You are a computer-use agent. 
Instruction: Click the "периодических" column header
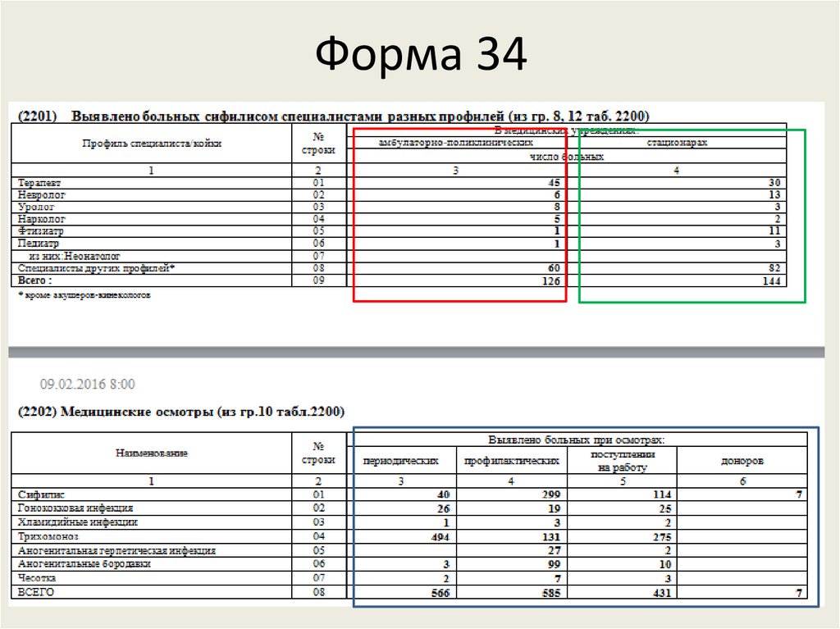pyautogui.click(x=400, y=461)
